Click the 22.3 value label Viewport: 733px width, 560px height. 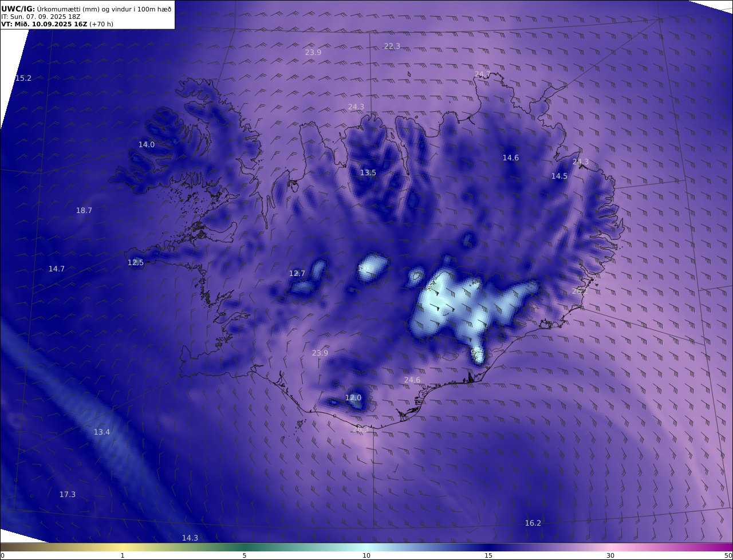click(392, 46)
